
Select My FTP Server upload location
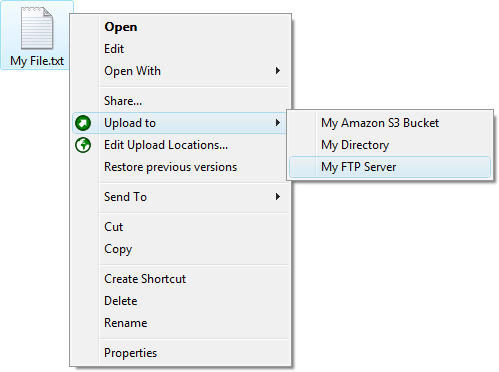[359, 167]
